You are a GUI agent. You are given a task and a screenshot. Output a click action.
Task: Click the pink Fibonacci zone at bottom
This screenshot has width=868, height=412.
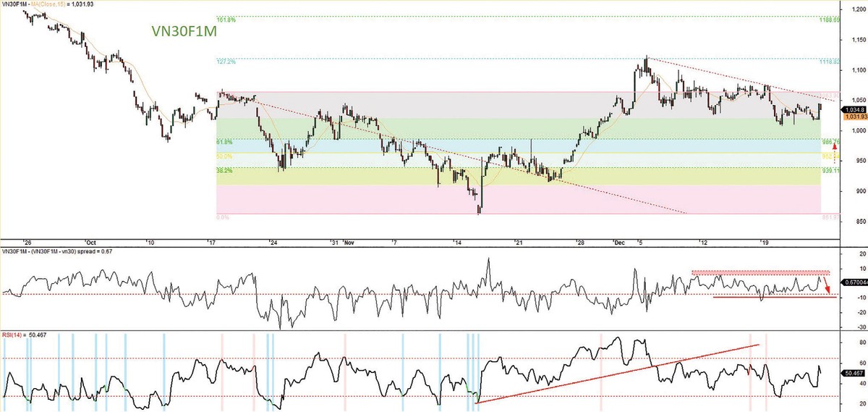point(506,200)
